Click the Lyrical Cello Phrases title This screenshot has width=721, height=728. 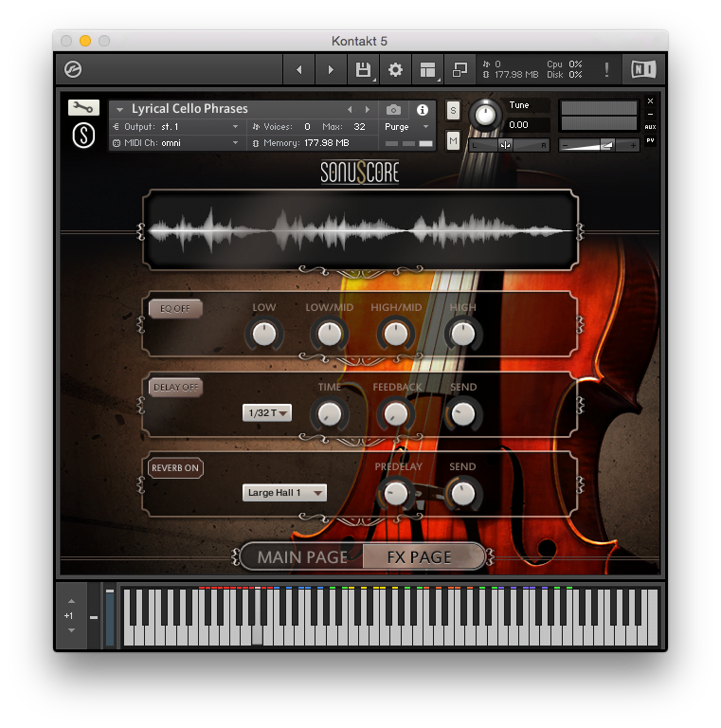[189, 109]
